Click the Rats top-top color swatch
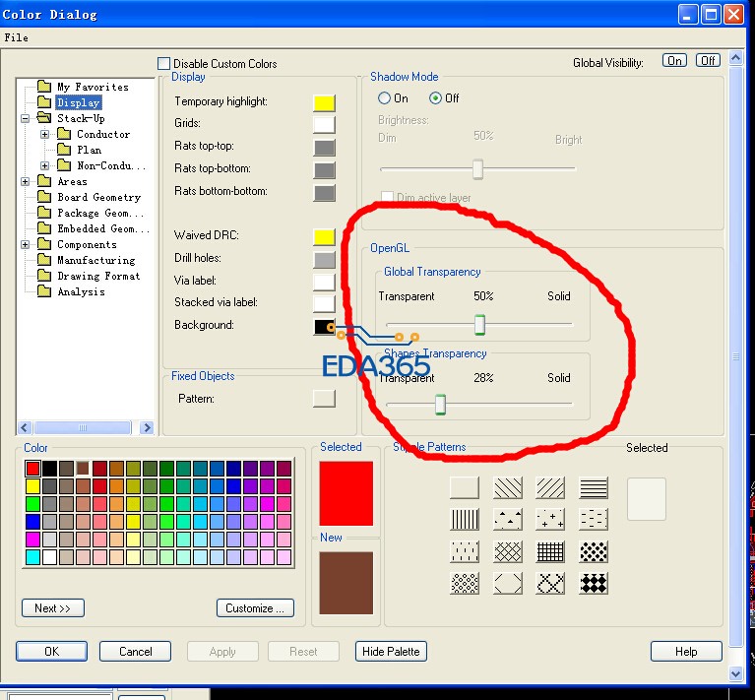Screen dimensions: 755x700 [324, 148]
